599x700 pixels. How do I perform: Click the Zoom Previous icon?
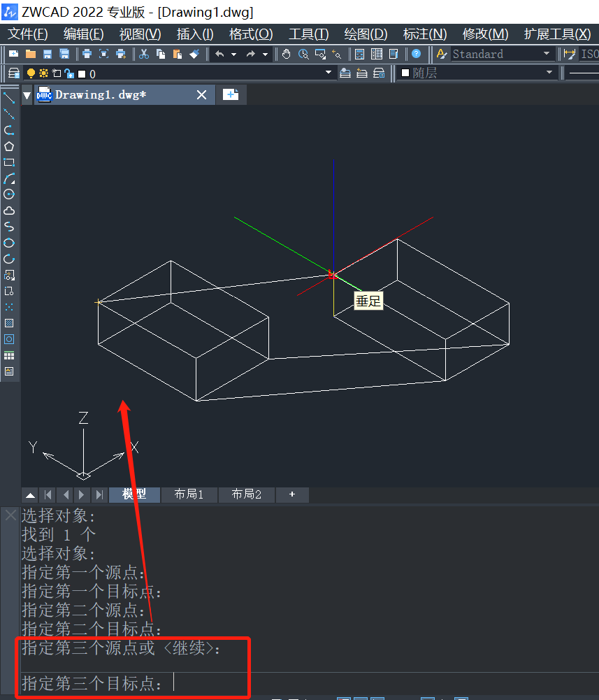[x=337, y=54]
